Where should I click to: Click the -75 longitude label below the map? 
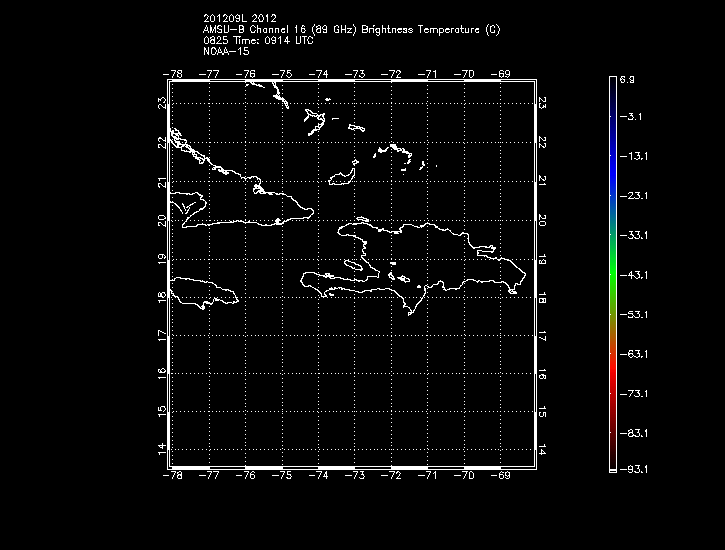[x=282, y=475]
